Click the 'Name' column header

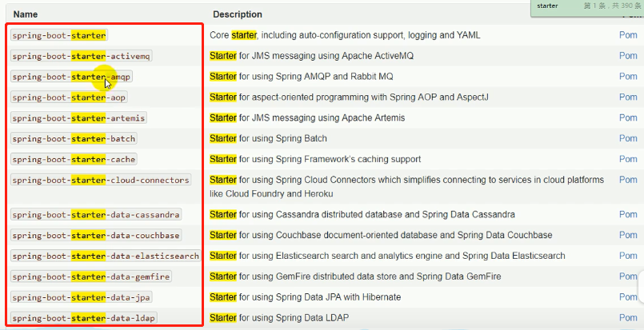click(x=26, y=14)
